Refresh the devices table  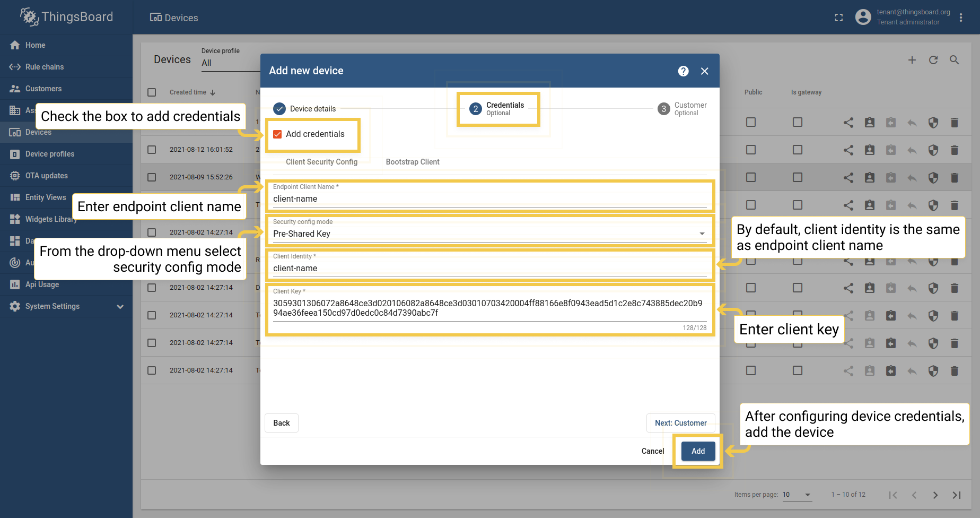click(x=933, y=60)
